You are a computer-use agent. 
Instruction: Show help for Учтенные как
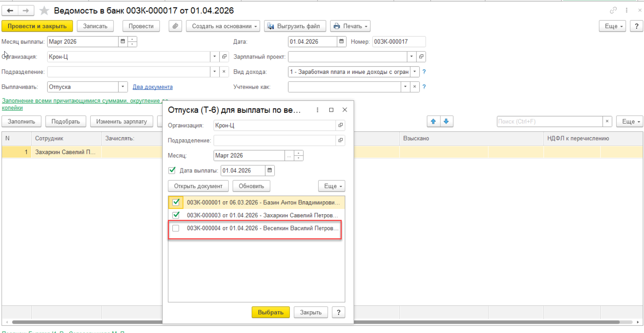click(424, 87)
